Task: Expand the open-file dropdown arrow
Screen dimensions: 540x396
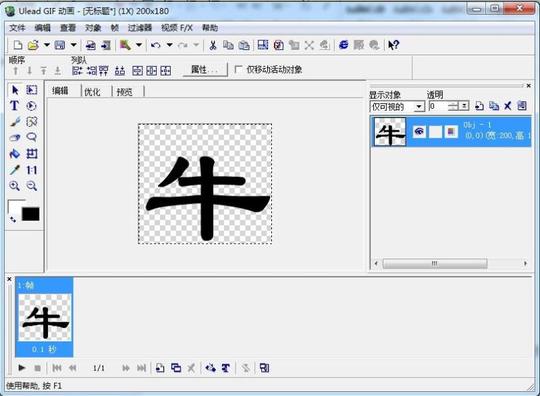Action: (x=46, y=45)
